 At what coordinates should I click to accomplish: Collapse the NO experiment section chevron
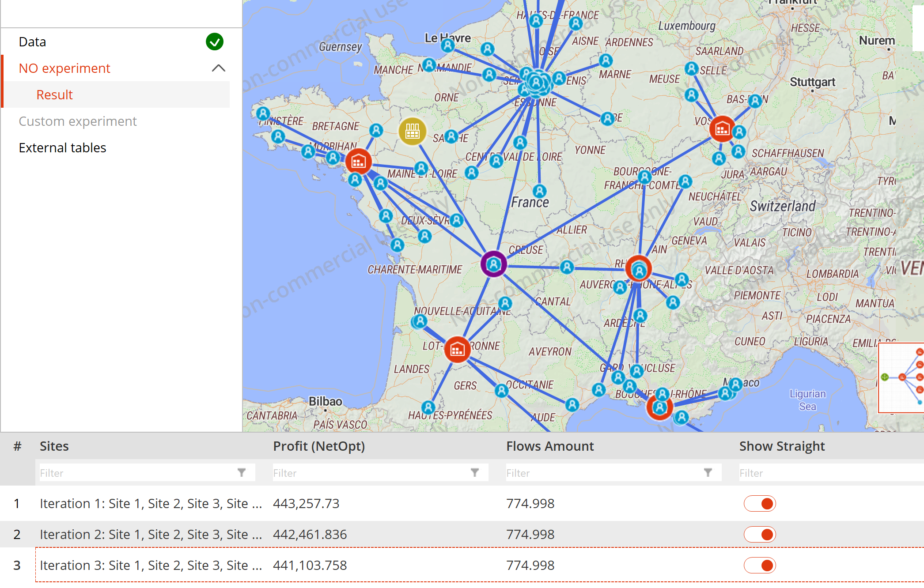[x=218, y=68]
